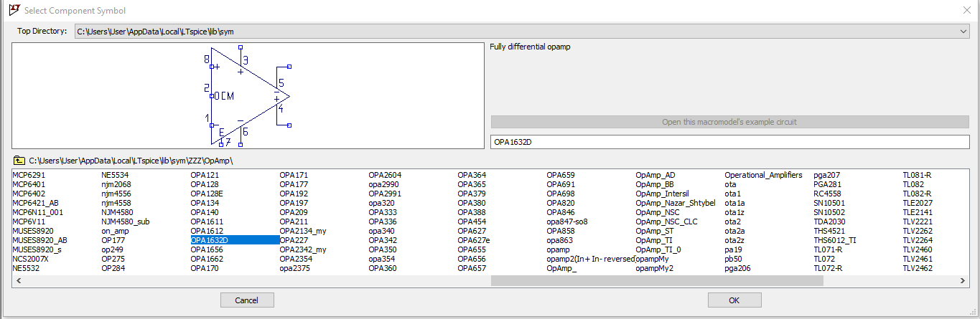The image size is (980, 319).
Task: Select the OPA2604 entry
Action: pos(385,175)
